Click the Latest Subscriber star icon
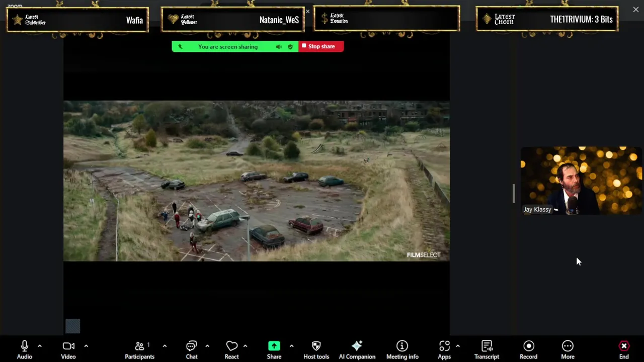This screenshot has width=644, height=362. point(18,20)
